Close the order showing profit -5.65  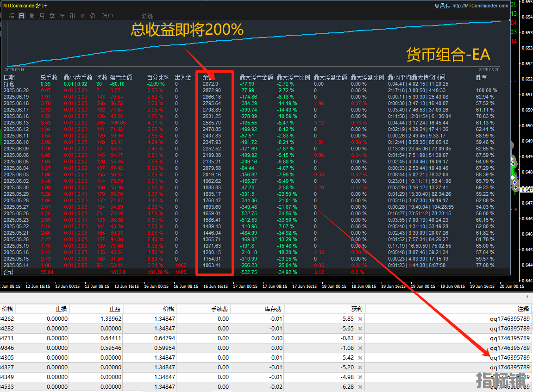click(360, 329)
